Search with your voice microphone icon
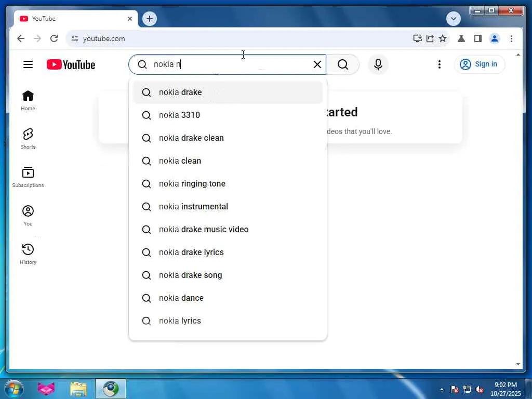The height and width of the screenshot is (399, 532). click(x=378, y=64)
